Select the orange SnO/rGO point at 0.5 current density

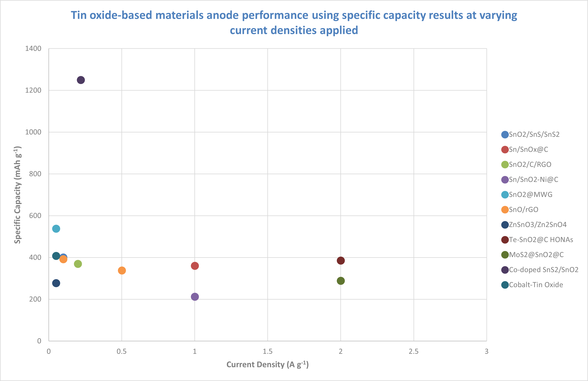click(x=122, y=270)
